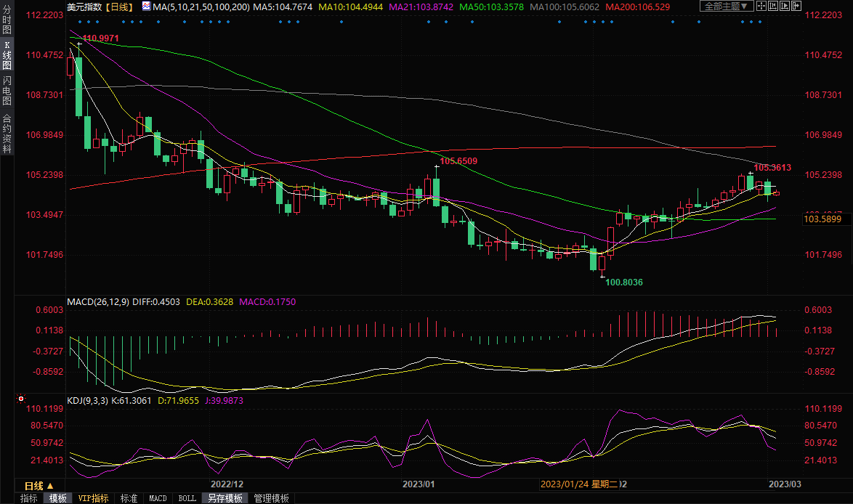The height and width of the screenshot is (504, 853).
Task: Click the first blue event dot on chart
Action: coord(73,21)
